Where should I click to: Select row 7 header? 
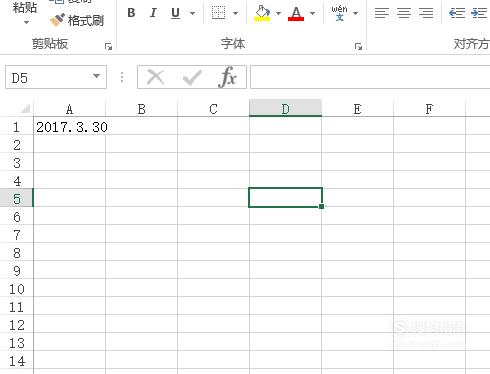(16, 235)
